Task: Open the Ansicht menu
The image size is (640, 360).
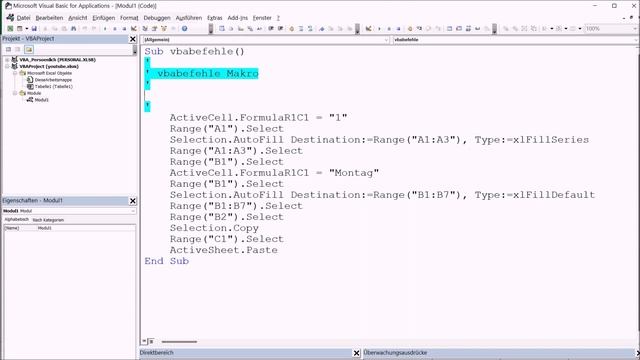Action: click(x=78, y=18)
